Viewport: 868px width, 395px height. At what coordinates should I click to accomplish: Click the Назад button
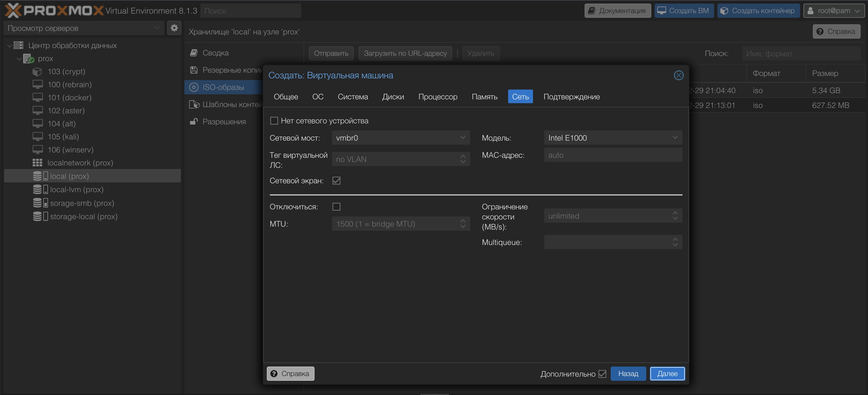[x=628, y=373]
